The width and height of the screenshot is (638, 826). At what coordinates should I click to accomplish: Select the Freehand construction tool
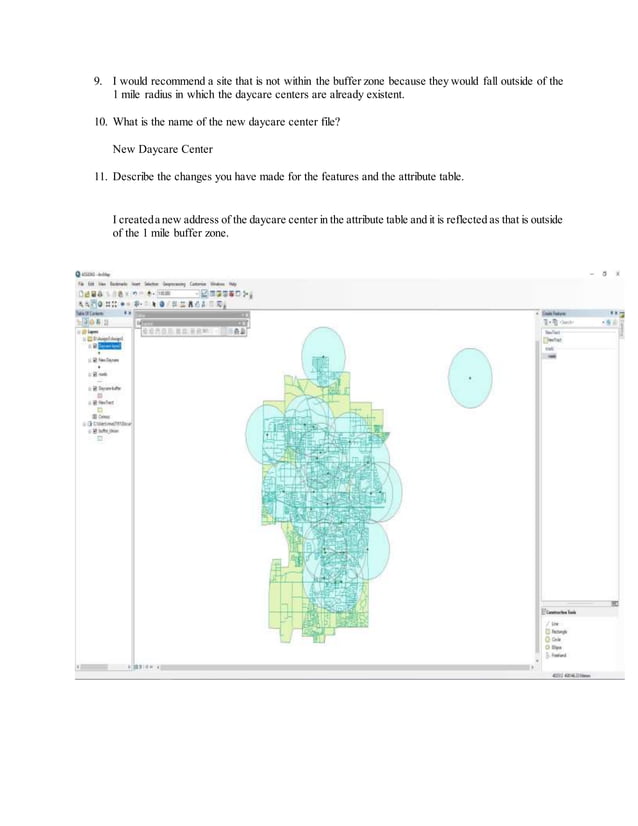556,655
